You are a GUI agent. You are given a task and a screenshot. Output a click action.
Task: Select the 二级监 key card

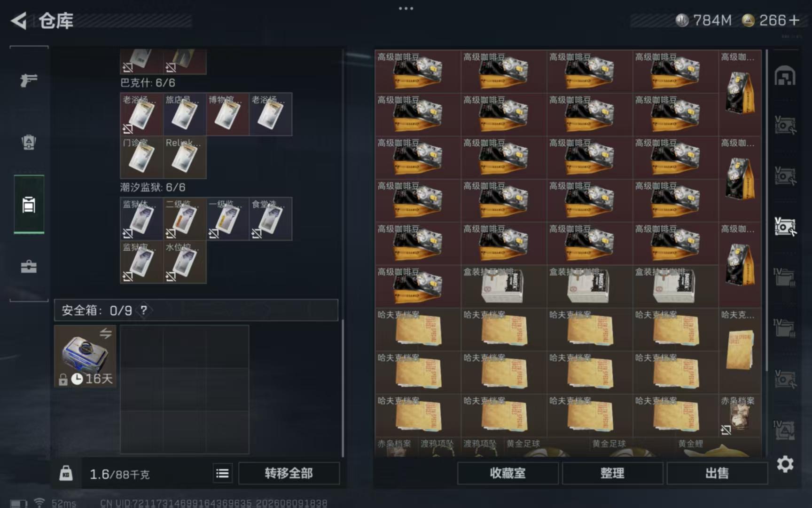[x=185, y=219]
